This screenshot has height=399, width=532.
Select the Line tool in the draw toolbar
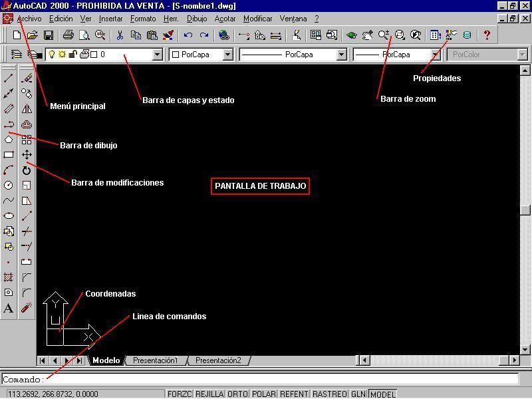(x=9, y=78)
